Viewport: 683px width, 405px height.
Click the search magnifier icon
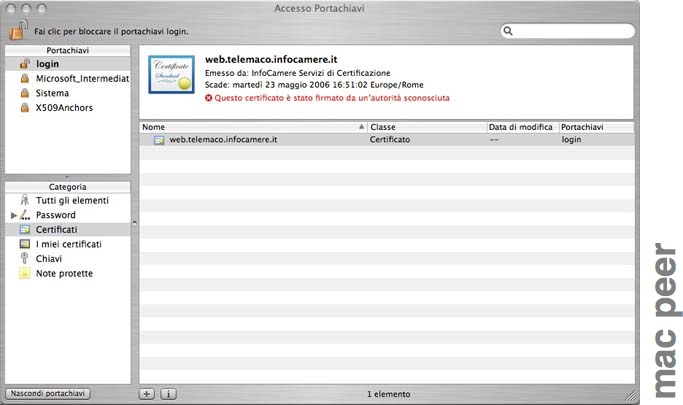[508, 31]
